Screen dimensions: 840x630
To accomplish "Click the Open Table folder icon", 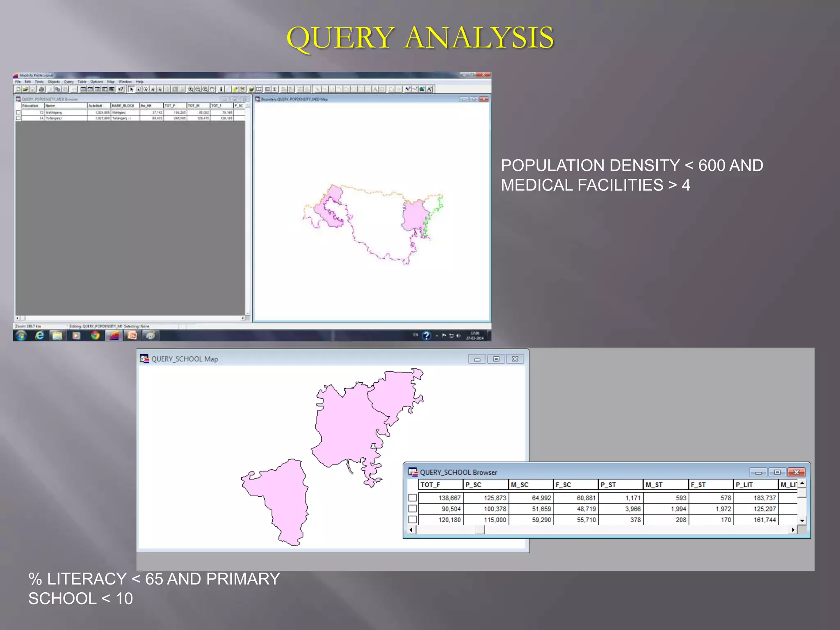I will [25, 89].
